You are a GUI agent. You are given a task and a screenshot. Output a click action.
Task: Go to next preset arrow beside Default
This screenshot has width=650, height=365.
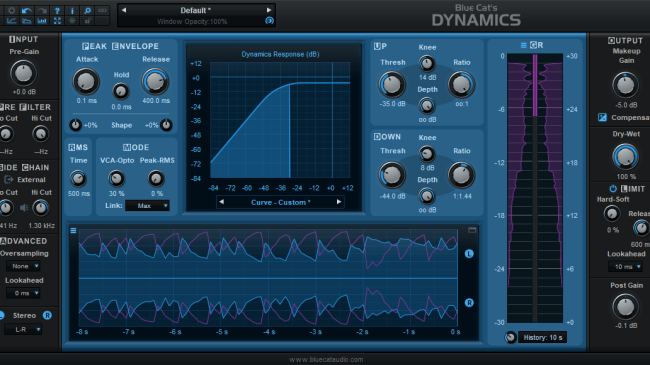269,10
